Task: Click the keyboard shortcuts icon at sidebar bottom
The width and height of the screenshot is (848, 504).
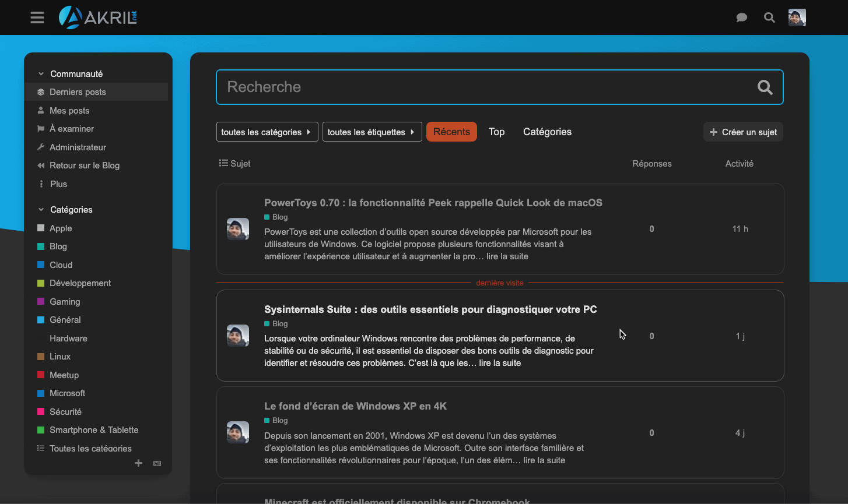Action: (157, 463)
